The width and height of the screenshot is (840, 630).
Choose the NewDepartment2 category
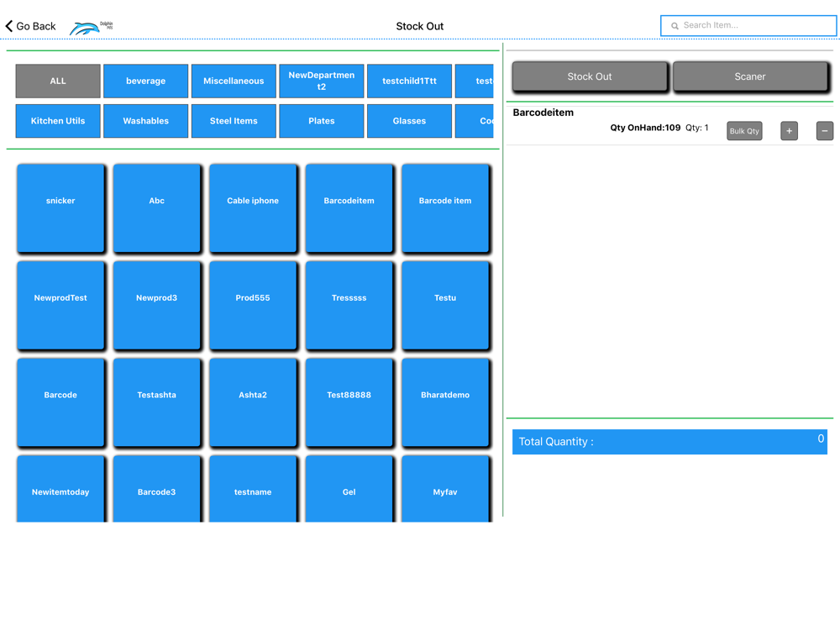tap(322, 81)
